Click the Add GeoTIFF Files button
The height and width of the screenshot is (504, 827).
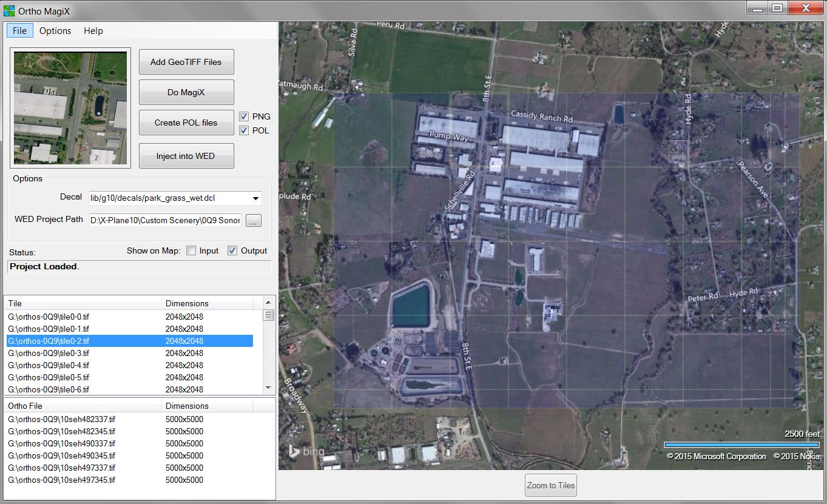point(186,62)
